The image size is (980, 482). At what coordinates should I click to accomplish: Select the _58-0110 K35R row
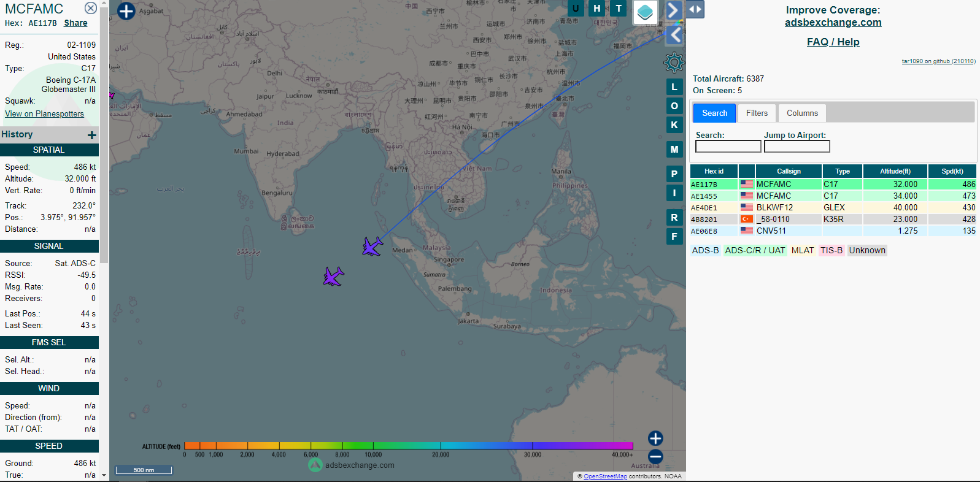[833, 219]
